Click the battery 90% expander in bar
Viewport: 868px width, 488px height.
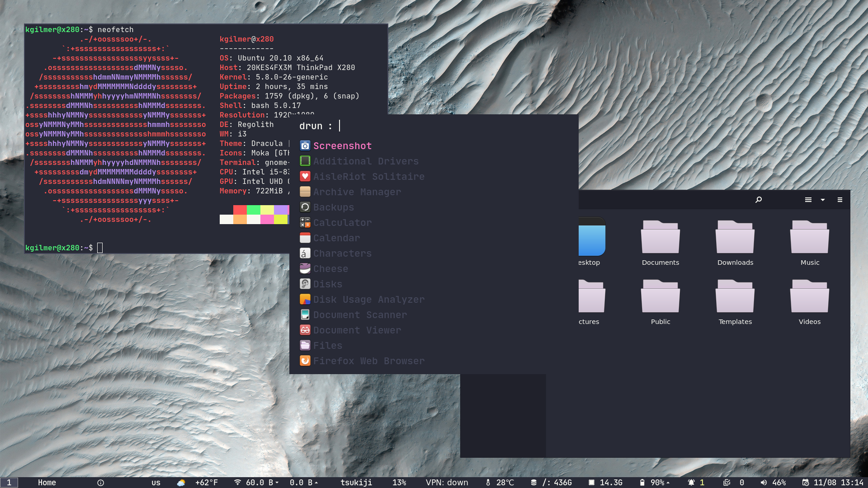pos(668,483)
